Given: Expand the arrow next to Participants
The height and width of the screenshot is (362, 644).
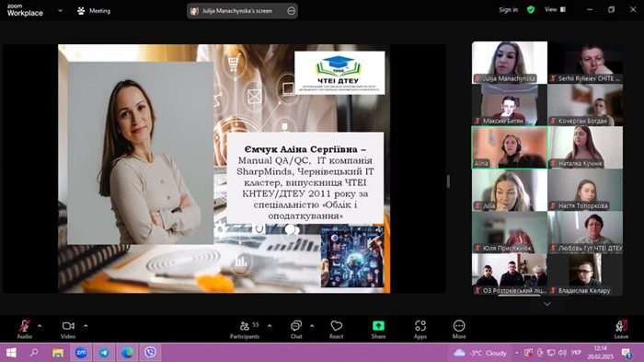Looking at the screenshot, I should (x=270, y=326).
